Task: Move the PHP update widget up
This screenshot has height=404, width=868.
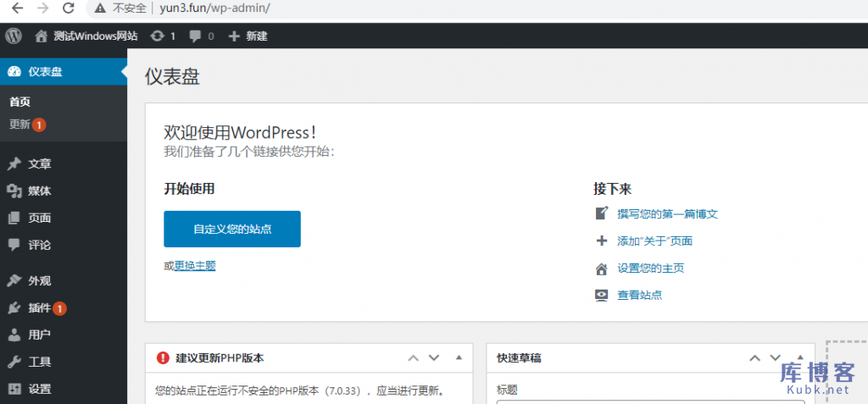Action: tap(413, 358)
